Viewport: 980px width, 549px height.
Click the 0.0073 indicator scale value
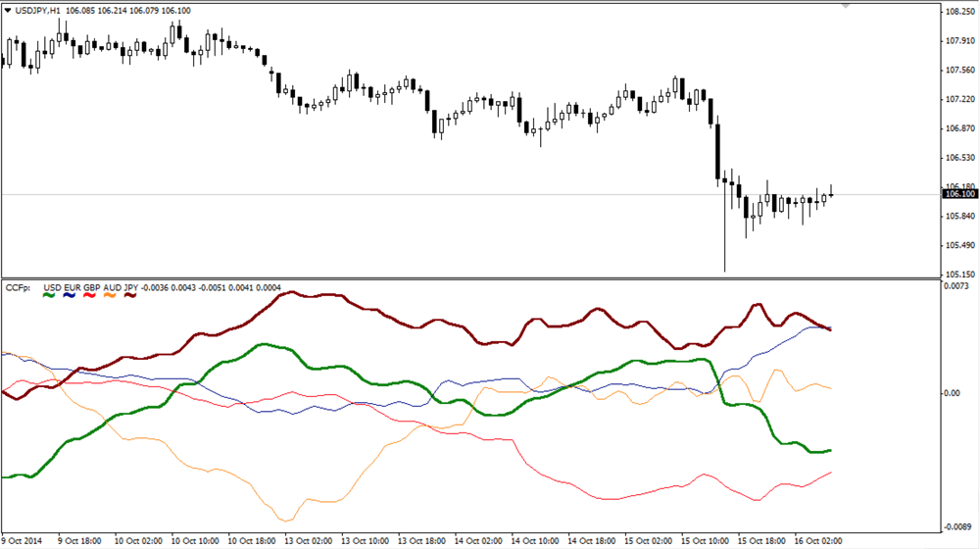pos(956,285)
